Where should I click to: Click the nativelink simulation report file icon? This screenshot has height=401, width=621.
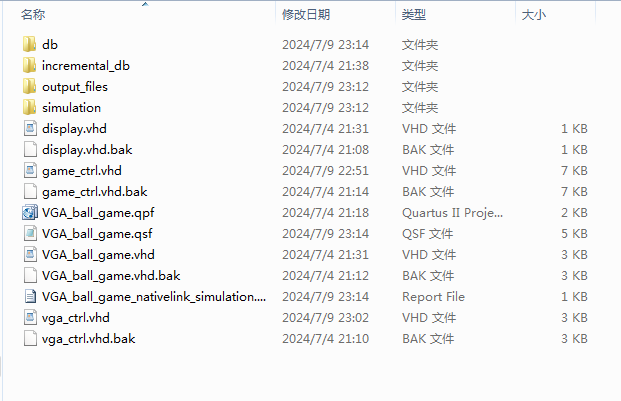pos(30,296)
